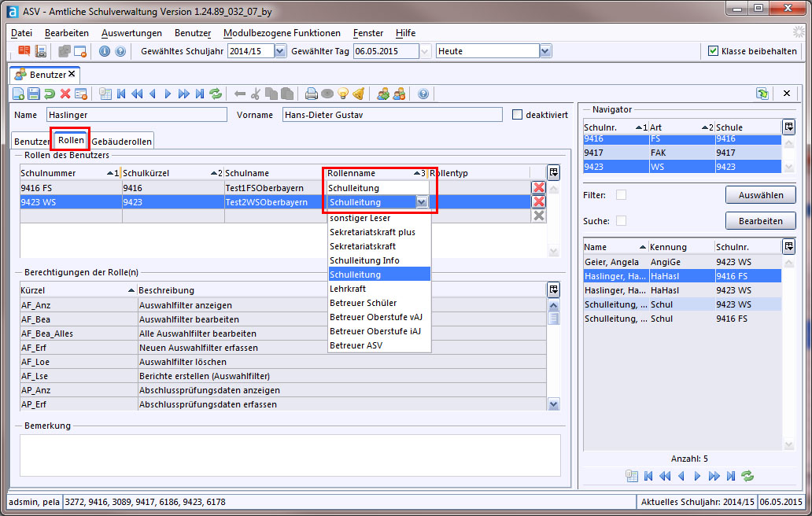Select the 9417 FAK school row
The height and width of the screenshot is (516, 812).
[x=682, y=153]
